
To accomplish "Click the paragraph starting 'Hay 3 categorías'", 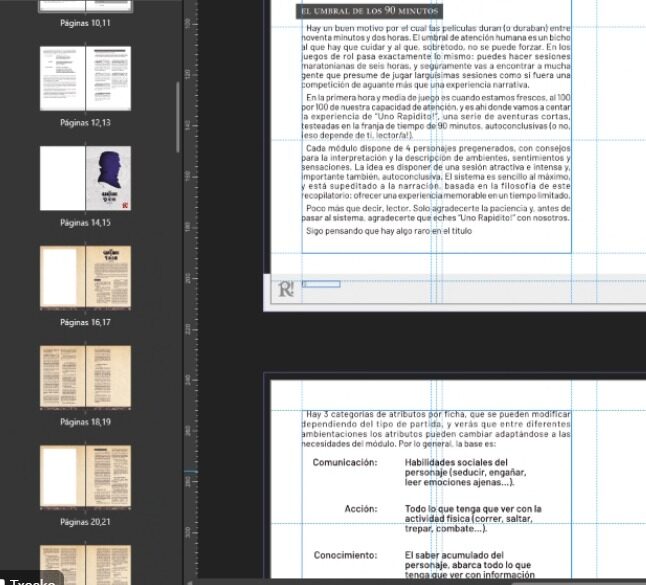I will click(x=436, y=429).
